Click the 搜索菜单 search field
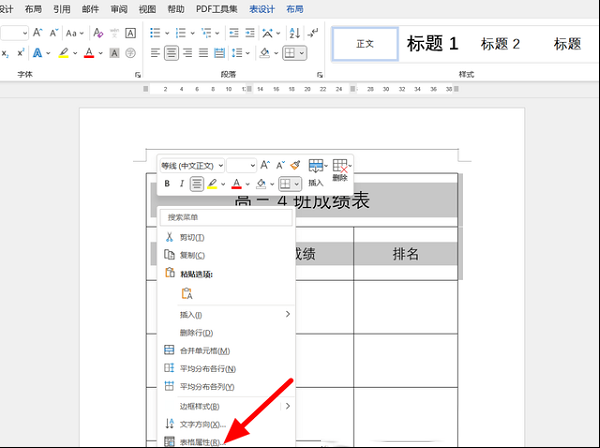 point(227,217)
